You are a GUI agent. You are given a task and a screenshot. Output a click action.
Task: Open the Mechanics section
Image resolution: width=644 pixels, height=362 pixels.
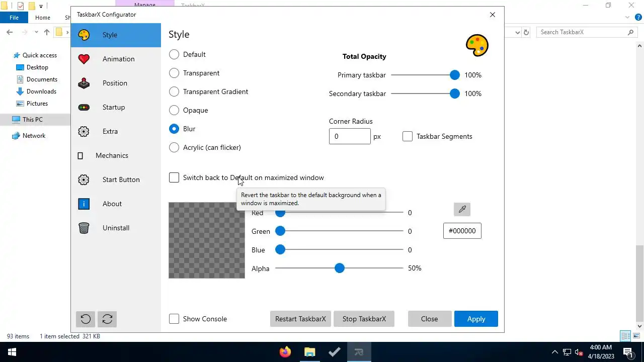(116, 155)
